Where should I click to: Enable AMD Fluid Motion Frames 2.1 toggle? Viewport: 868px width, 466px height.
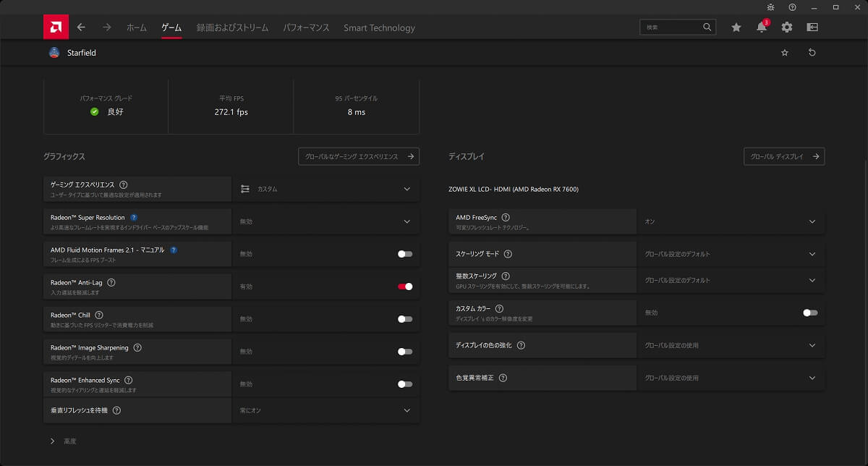[405, 254]
